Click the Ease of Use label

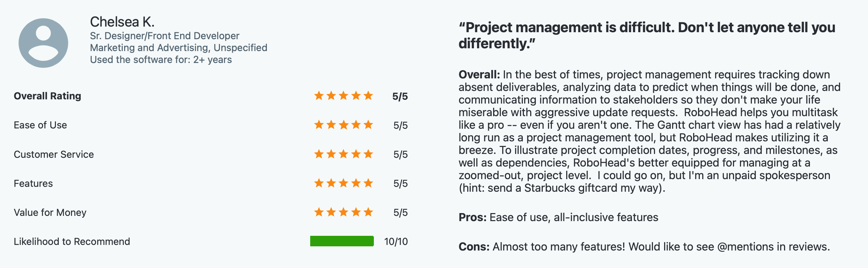click(x=40, y=125)
